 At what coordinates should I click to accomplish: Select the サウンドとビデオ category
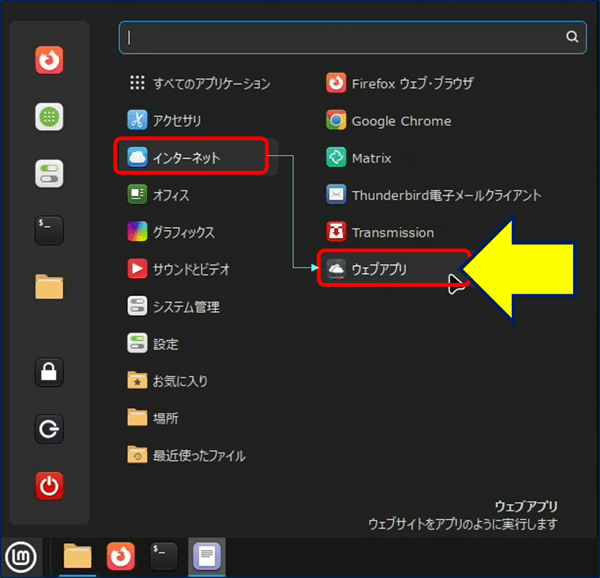click(178, 269)
